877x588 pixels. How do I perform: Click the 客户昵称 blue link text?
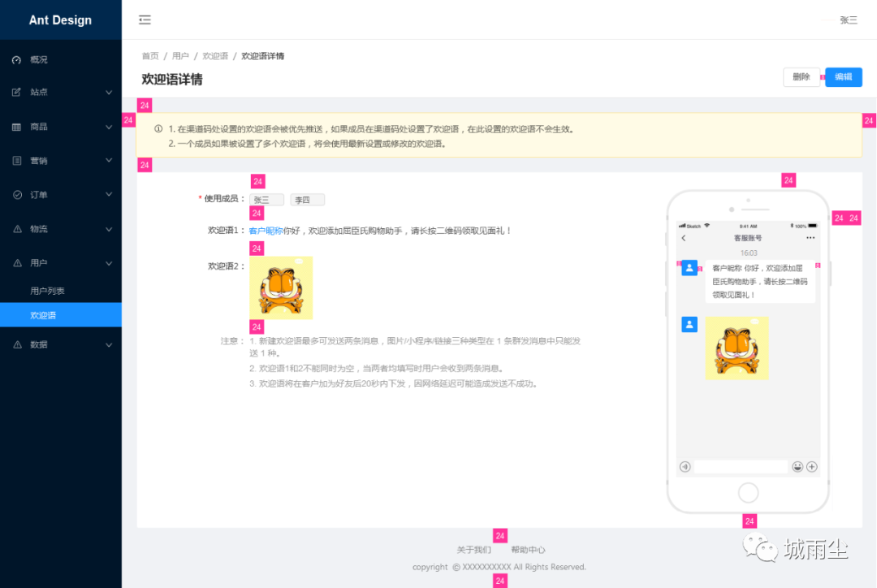coord(266,231)
